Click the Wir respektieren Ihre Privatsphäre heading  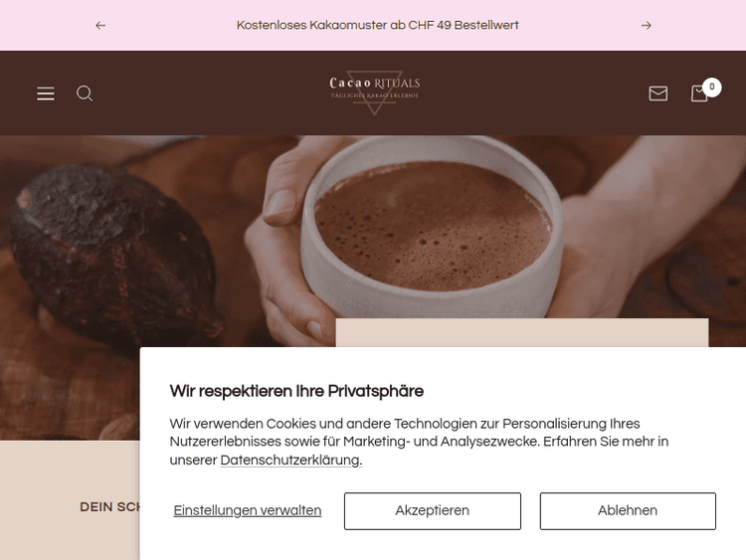pos(296,391)
